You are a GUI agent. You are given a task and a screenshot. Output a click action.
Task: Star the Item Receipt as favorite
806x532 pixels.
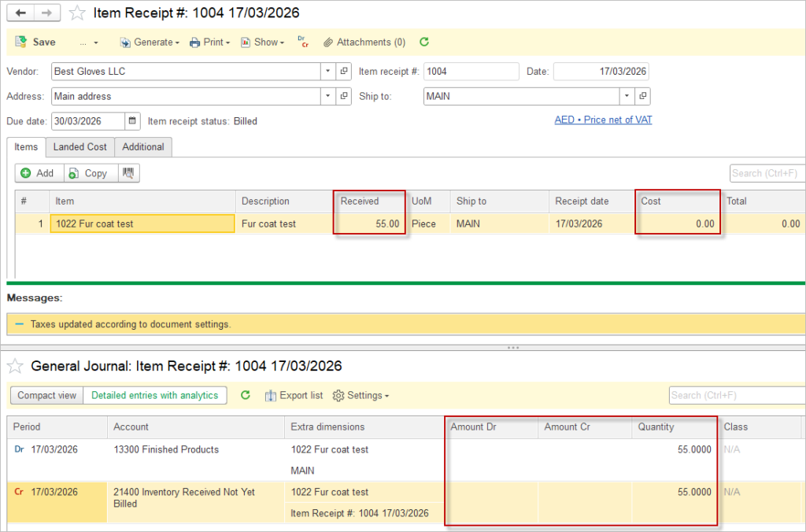(76, 13)
